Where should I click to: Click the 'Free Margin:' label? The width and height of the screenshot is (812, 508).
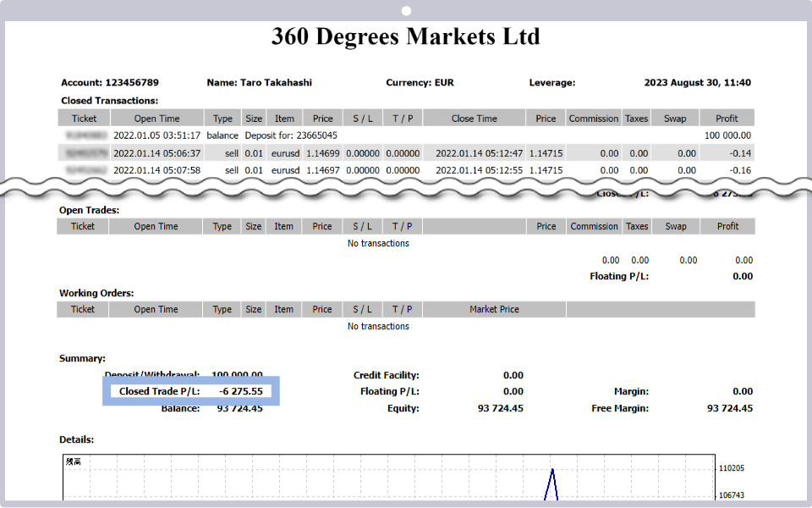pos(620,408)
